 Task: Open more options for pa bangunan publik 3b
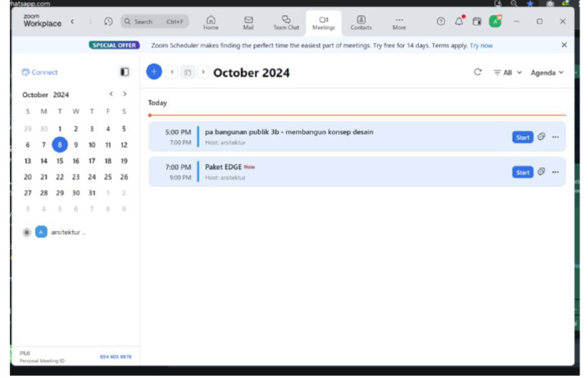click(x=555, y=137)
